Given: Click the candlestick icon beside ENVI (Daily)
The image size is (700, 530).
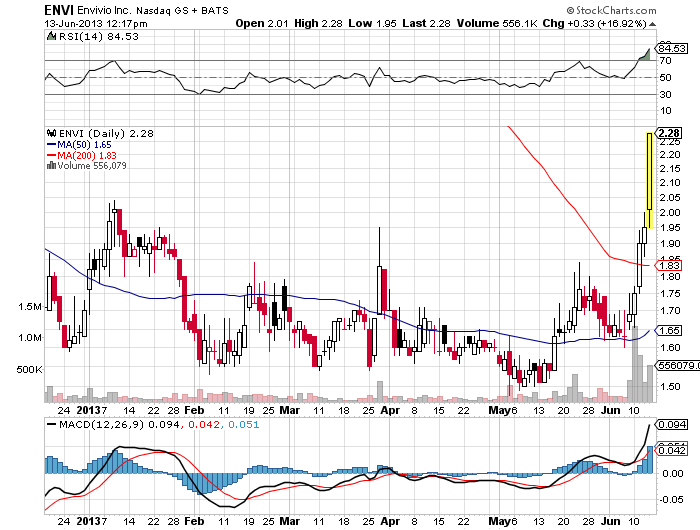Looking at the screenshot, I should tap(51, 133).
